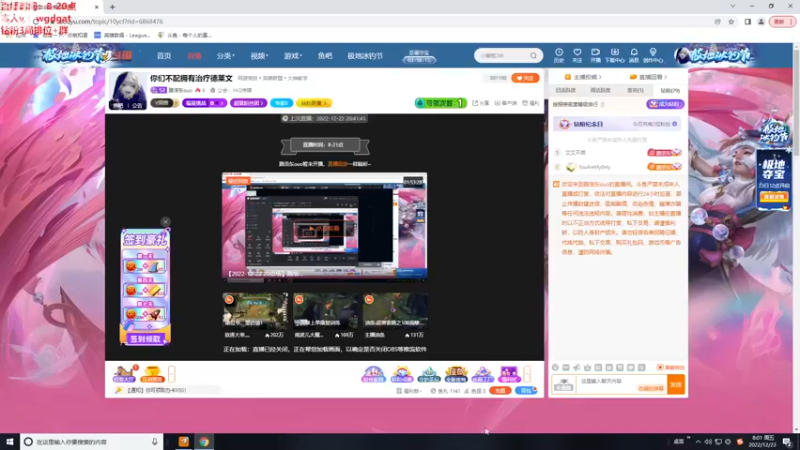Switch to the 周活跃度 tab
Image resolution: width=800 pixels, height=450 pixels.
(600, 90)
